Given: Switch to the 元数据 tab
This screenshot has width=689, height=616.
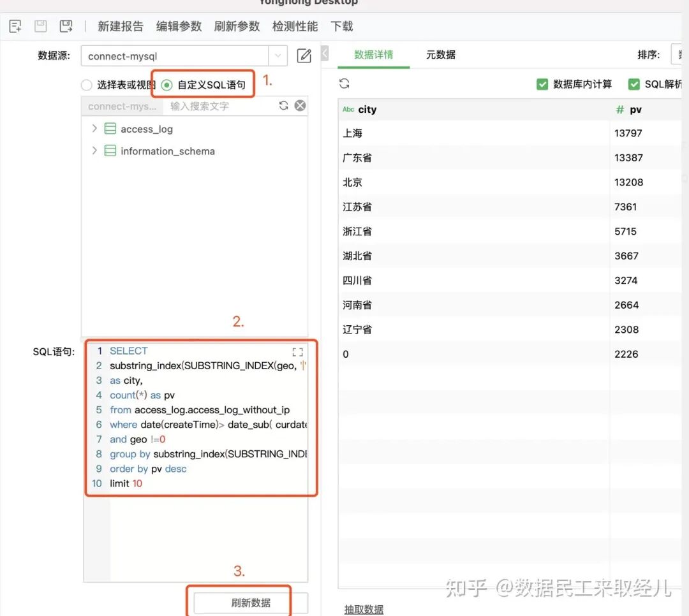Looking at the screenshot, I should (440, 55).
